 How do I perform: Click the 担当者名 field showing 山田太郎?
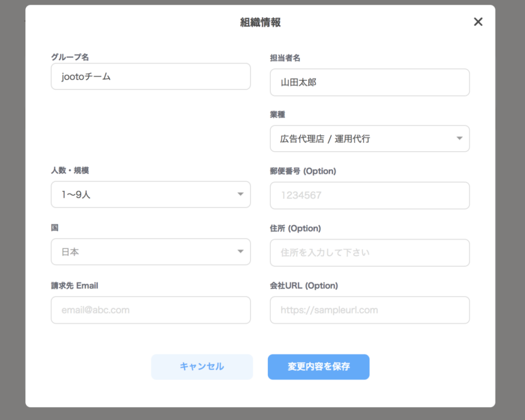(x=369, y=82)
